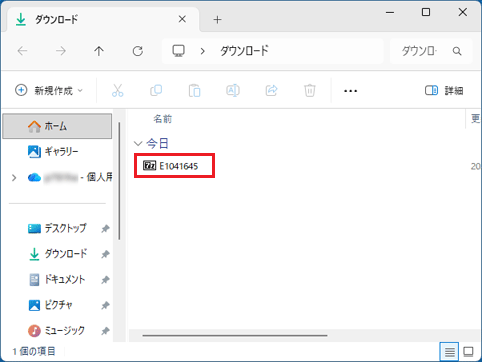Click the Copy icon in toolbar

(156, 90)
